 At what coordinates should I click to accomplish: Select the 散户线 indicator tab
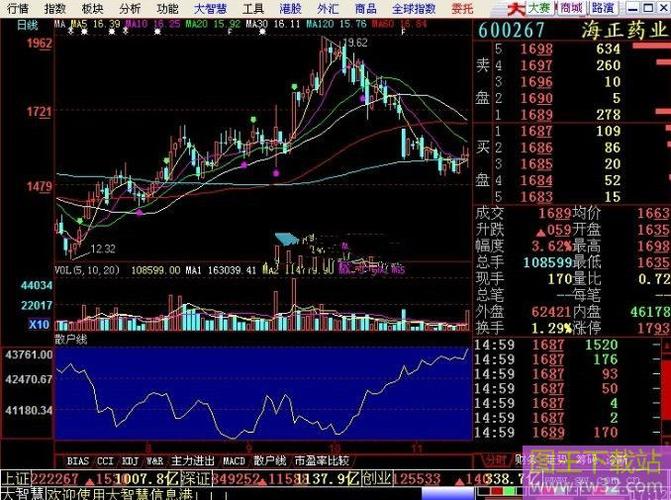coord(270,461)
